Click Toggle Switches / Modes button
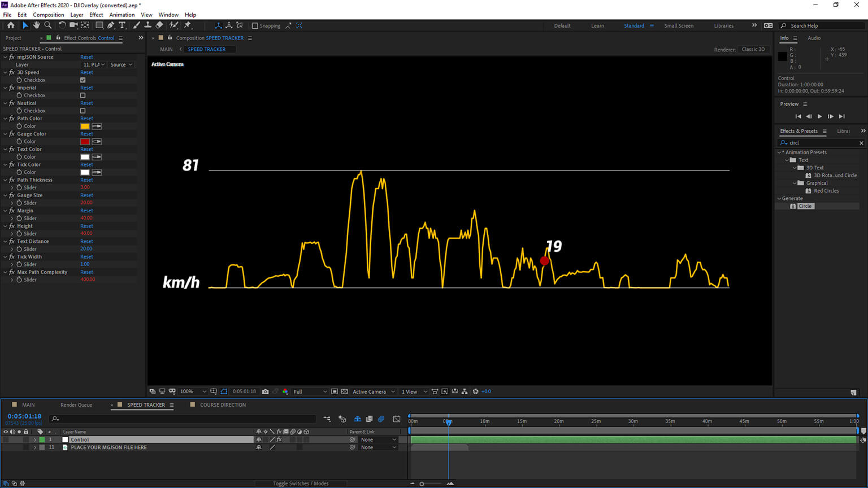 [x=301, y=483]
